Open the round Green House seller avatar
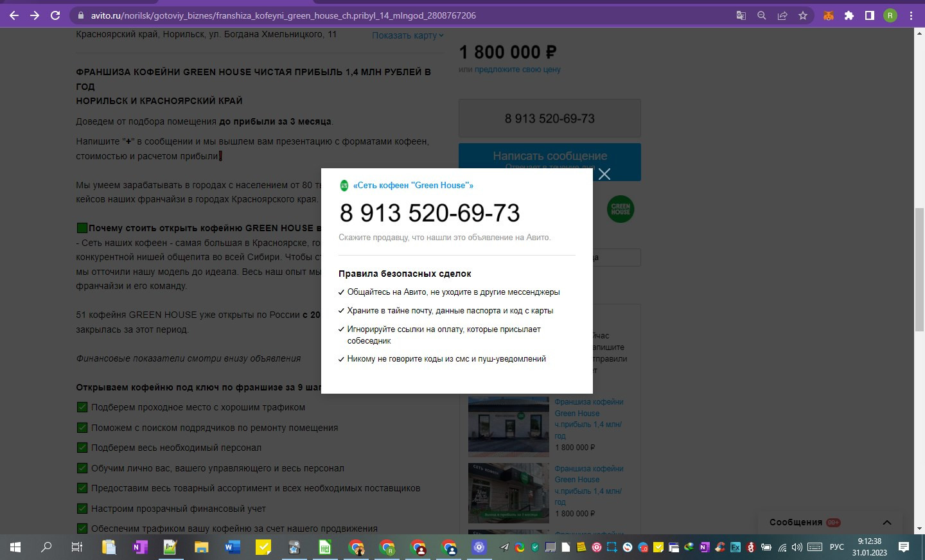This screenshot has height=560, width=925. (621, 209)
